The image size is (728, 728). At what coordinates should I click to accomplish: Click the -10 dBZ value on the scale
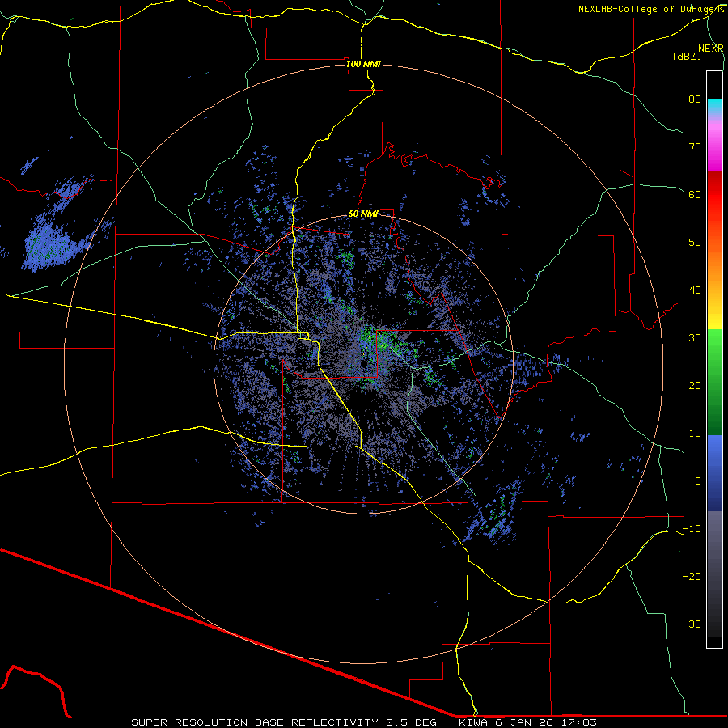point(692,529)
